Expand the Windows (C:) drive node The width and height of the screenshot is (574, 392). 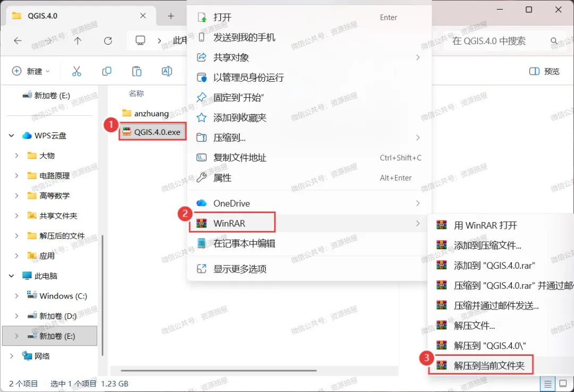pyautogui.click(x=16, y=296)
